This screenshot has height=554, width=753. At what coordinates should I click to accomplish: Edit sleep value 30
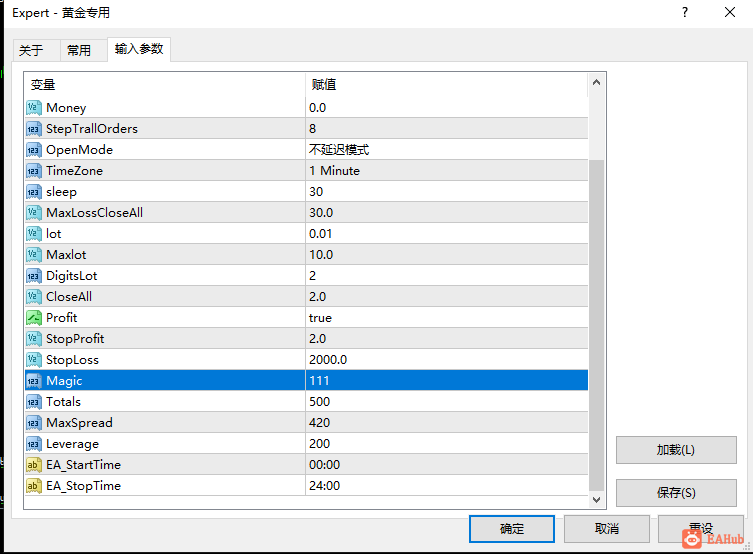[x=447, y=192]
